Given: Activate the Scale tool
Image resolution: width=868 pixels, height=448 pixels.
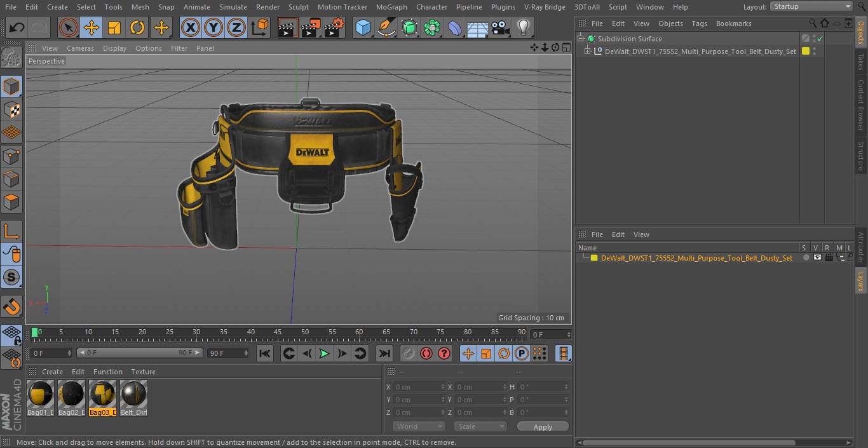Looking at the screenshot, I should pos(114,27).
